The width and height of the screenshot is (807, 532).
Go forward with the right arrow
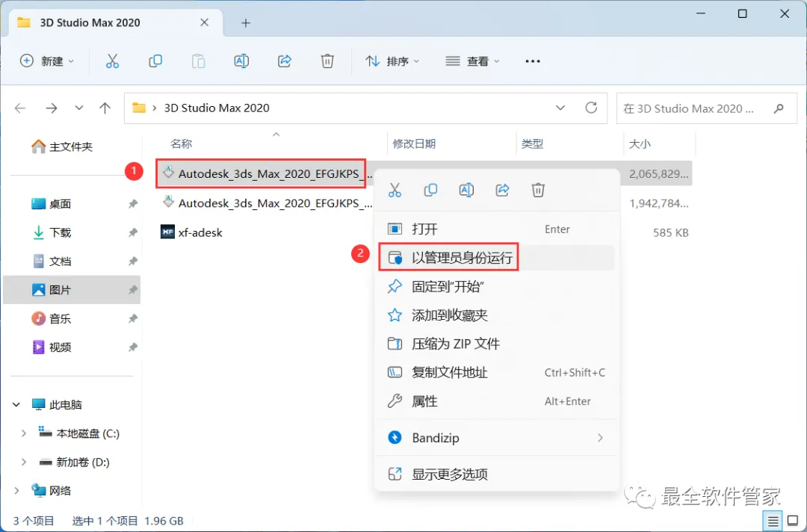(x=51, y=108)
